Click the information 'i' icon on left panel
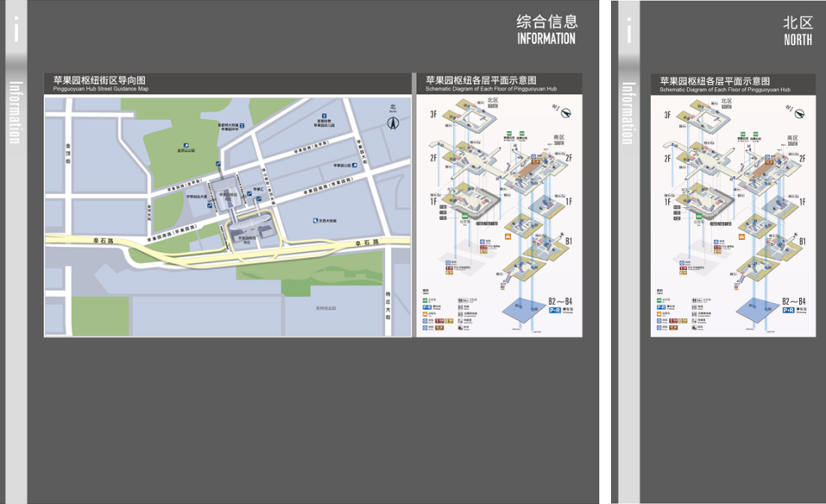The width and height of the screenshot is (826, 504). 16,30
